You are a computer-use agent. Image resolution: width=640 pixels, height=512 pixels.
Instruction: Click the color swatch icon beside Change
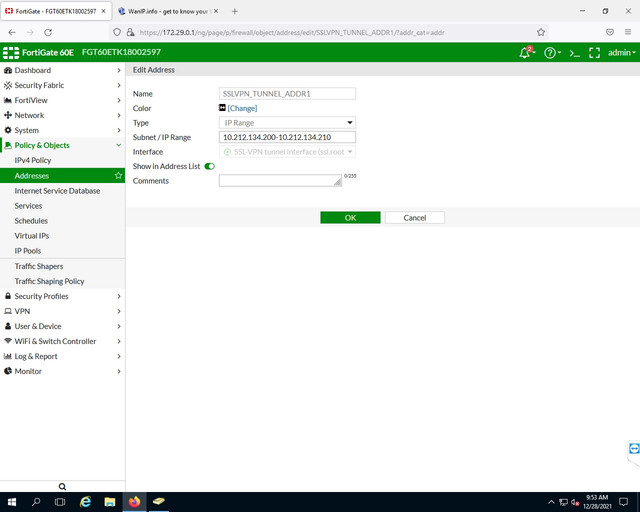(x=222, y=108)
